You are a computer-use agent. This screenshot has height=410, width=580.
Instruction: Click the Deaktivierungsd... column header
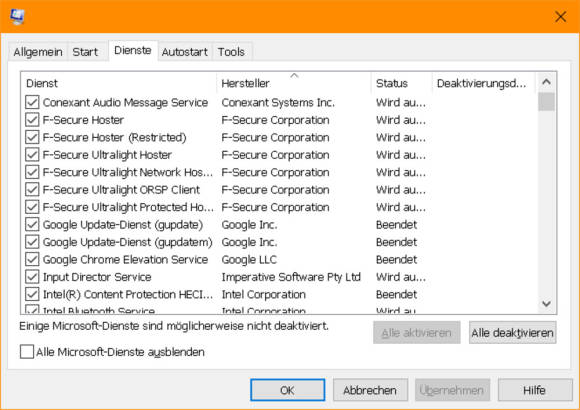(x=483, y=83)
